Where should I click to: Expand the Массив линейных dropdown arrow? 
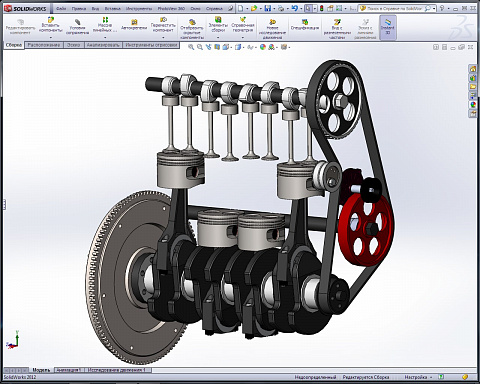tap(105, 37)
